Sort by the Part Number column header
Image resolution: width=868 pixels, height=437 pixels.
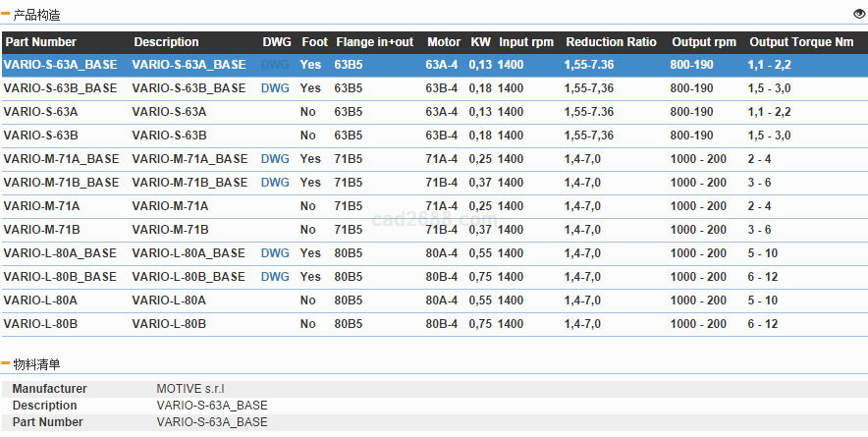(40, 42)
